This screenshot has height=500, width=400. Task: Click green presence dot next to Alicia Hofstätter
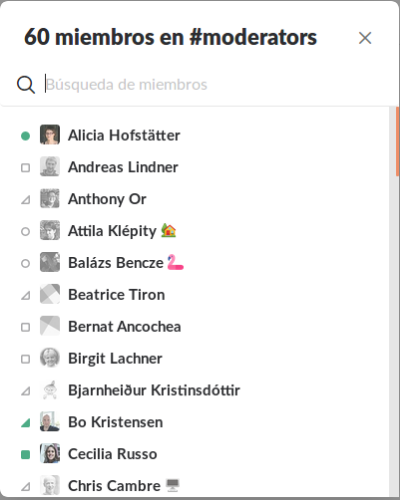25,136
